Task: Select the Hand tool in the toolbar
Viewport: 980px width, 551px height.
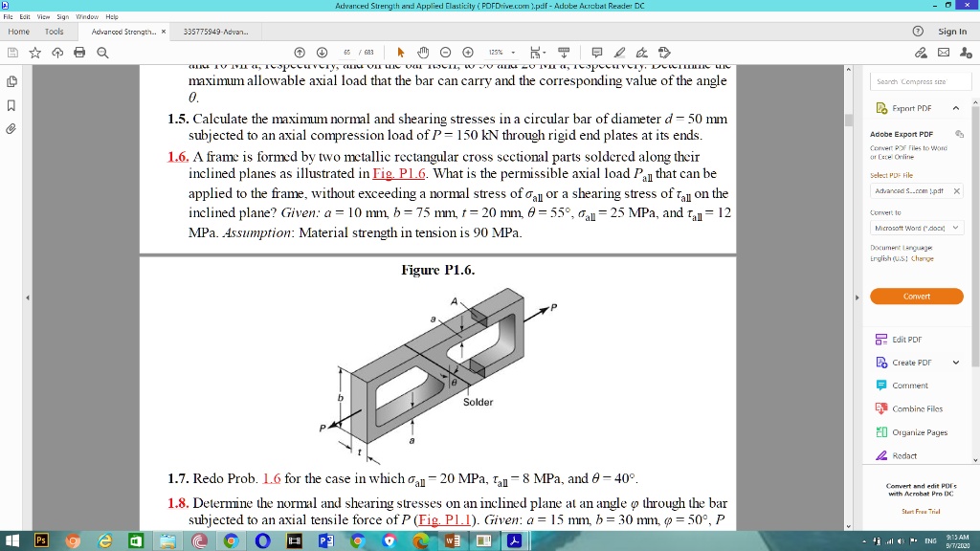Action: [x=424, y=53]
